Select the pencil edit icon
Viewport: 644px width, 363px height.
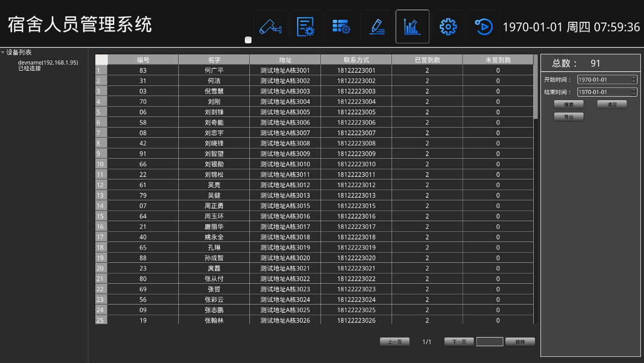pyautogui.click(x=377, y=26)
